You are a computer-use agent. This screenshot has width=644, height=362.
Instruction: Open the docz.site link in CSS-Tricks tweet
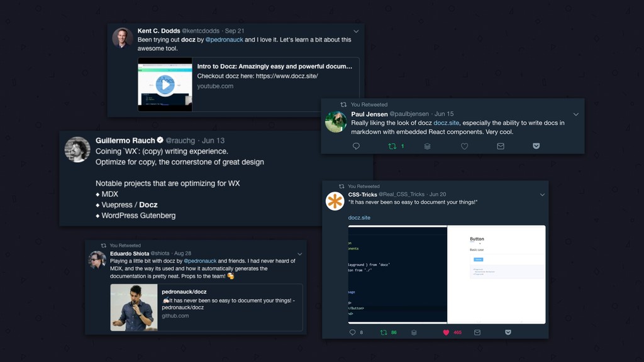click(359, 217)
